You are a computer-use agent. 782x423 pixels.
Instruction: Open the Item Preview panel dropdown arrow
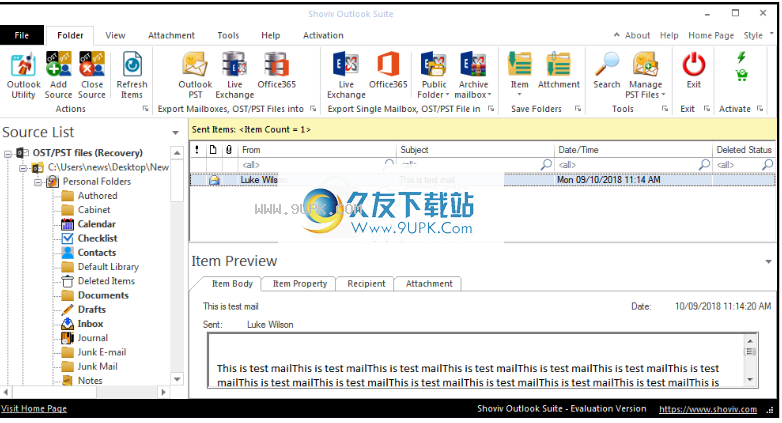[x=769, y=261]
